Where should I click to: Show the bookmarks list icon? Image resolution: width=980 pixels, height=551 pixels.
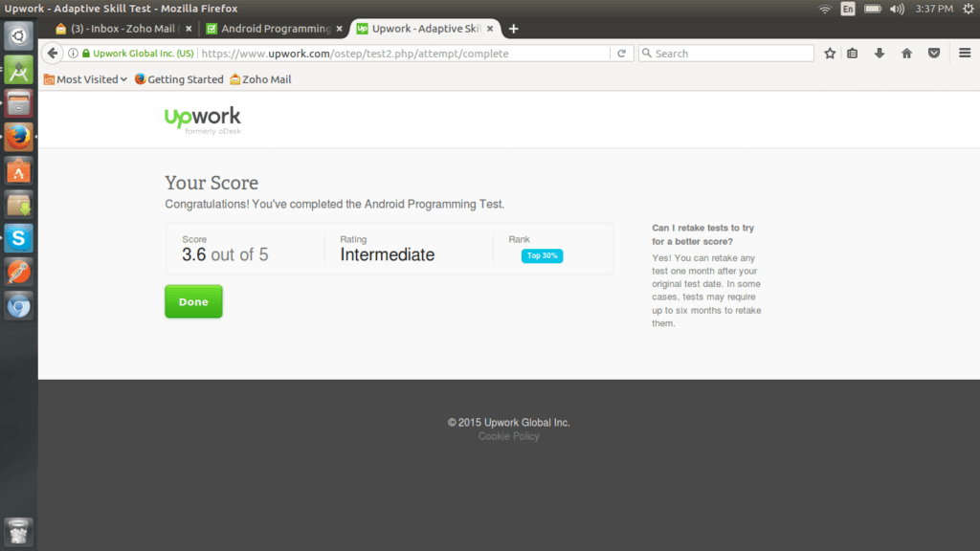pos(853,54)
